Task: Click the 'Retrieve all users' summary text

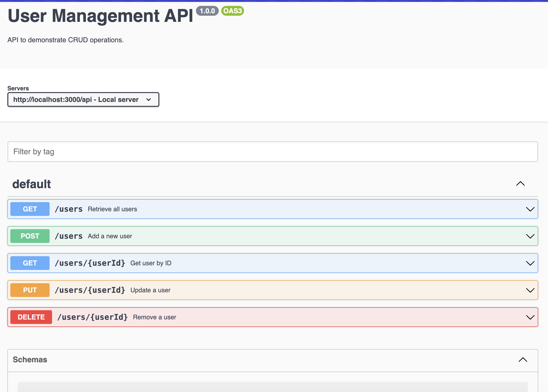Action: [112, 209]
